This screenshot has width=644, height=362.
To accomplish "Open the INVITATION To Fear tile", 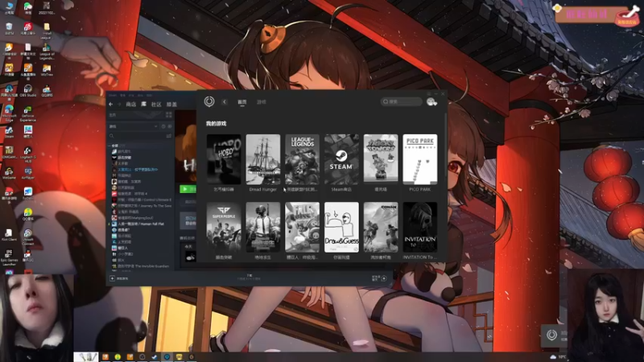I will tap(419, 227).
